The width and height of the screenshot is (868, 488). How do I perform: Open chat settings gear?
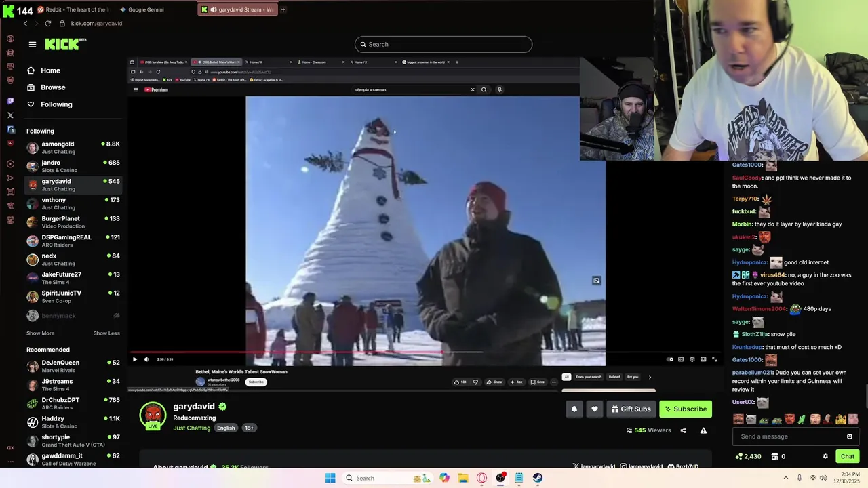(825, 456)
